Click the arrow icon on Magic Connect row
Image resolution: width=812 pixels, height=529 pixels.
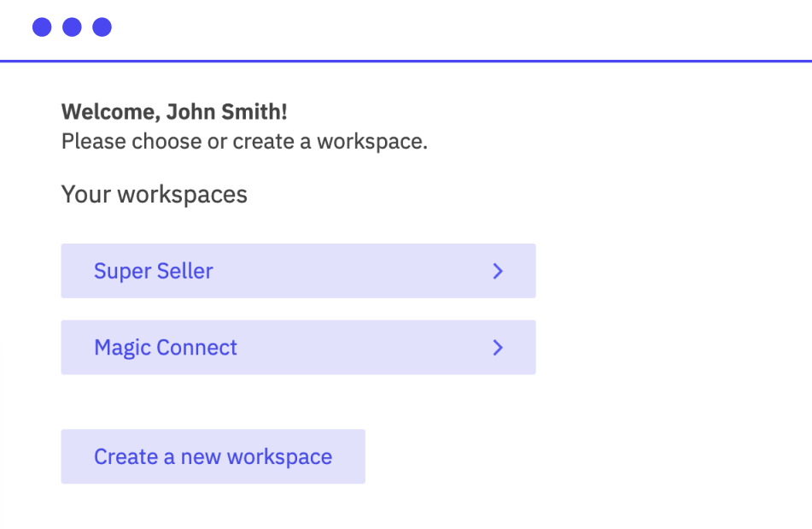point(499,348)
